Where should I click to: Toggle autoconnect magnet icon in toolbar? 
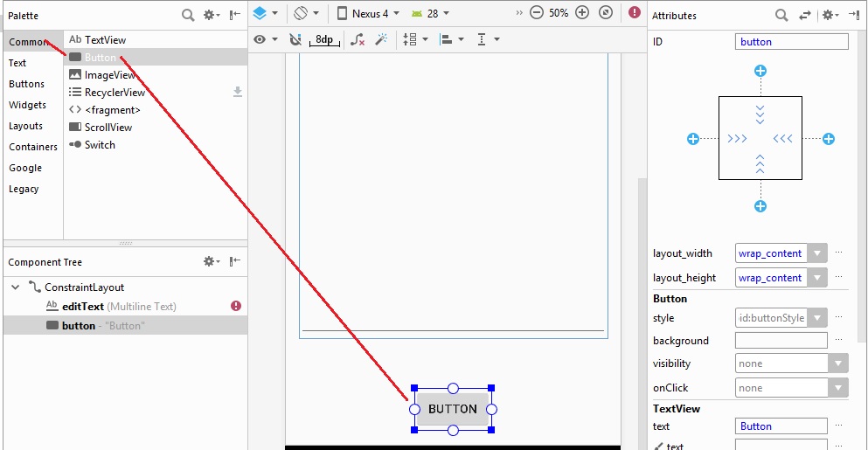pos(295,39)
